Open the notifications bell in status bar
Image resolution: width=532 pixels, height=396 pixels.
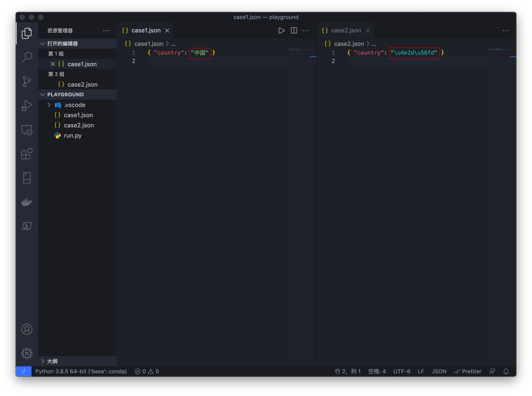point(506,371)
